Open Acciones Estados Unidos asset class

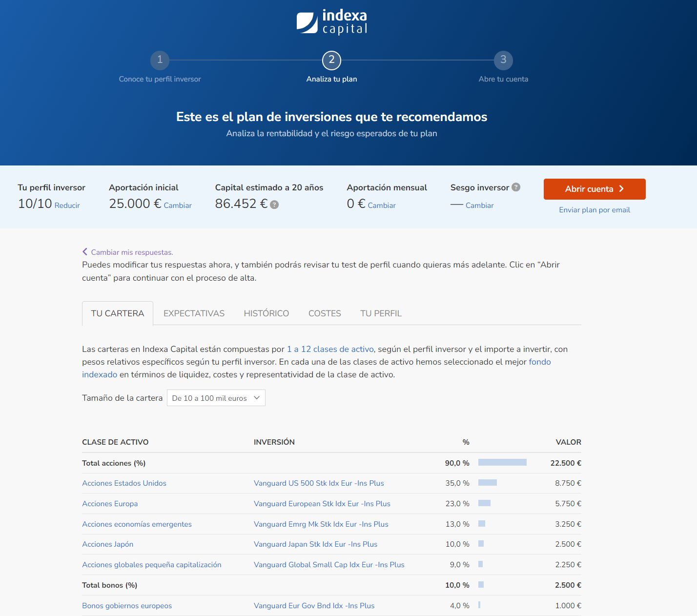[124, 483]
